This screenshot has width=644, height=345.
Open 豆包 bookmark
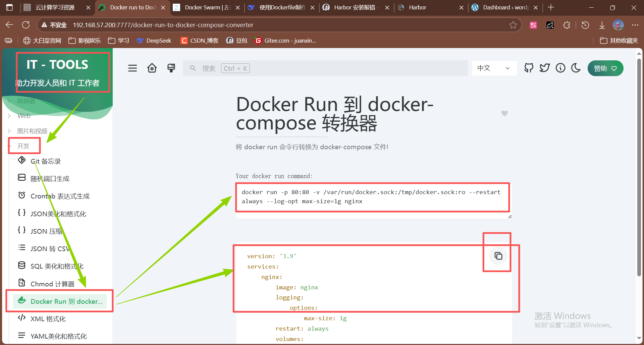coord(237,41)
